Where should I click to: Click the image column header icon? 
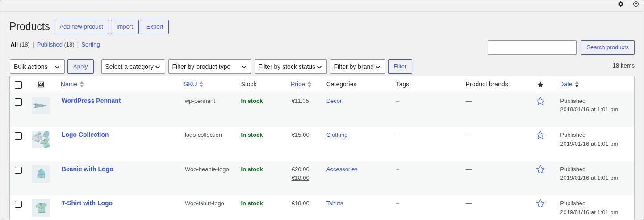click(x=41, y=84)
